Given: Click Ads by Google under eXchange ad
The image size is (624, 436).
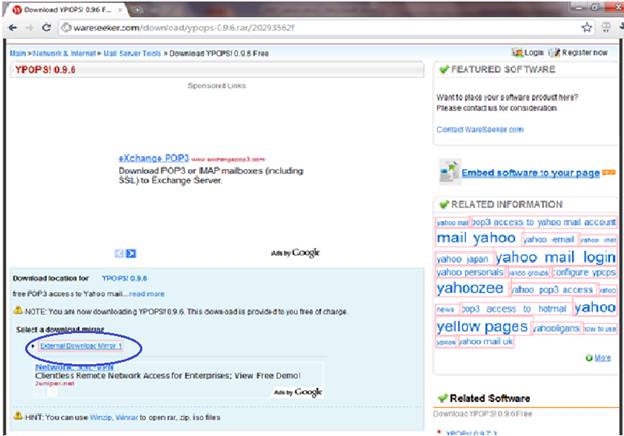Looking at the screenshot, I should [x=295, y=253].
